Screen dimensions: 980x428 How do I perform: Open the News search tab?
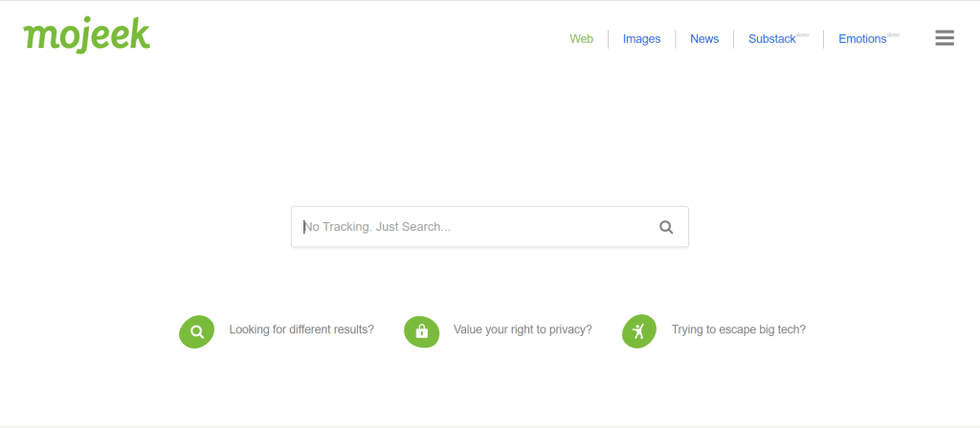703,39
